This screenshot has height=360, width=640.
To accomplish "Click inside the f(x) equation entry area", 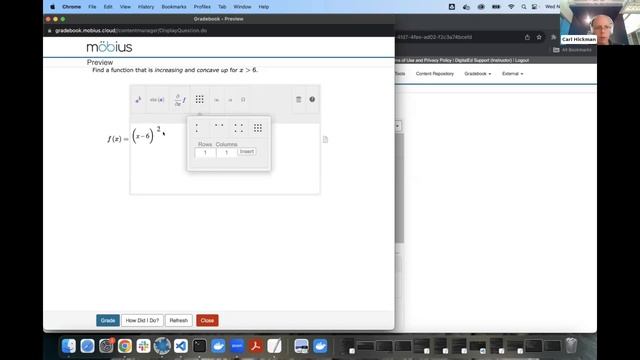I will click(x=225, y=158).
